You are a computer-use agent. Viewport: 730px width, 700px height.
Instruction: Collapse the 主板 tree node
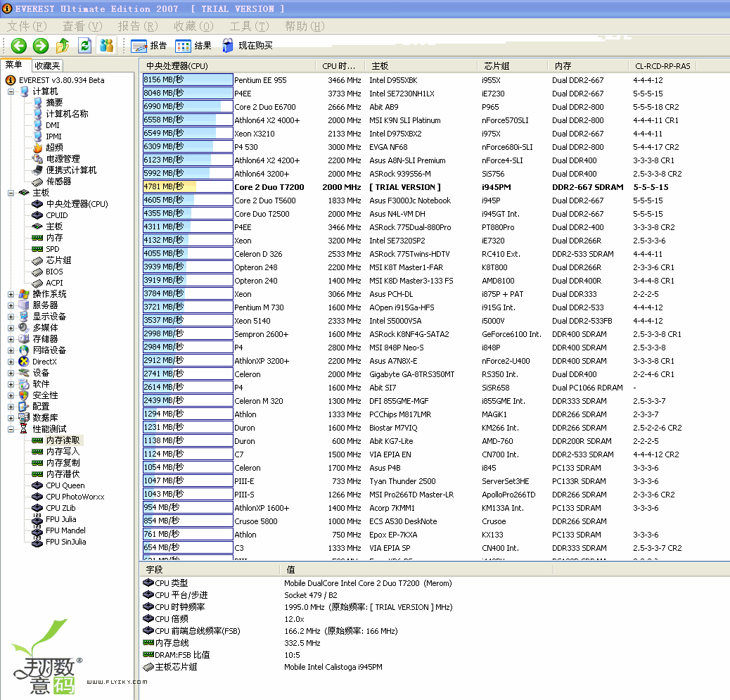(11, 193)
